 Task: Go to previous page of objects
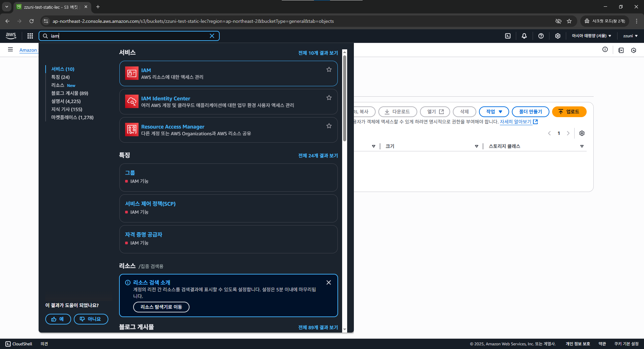(549, 133)
